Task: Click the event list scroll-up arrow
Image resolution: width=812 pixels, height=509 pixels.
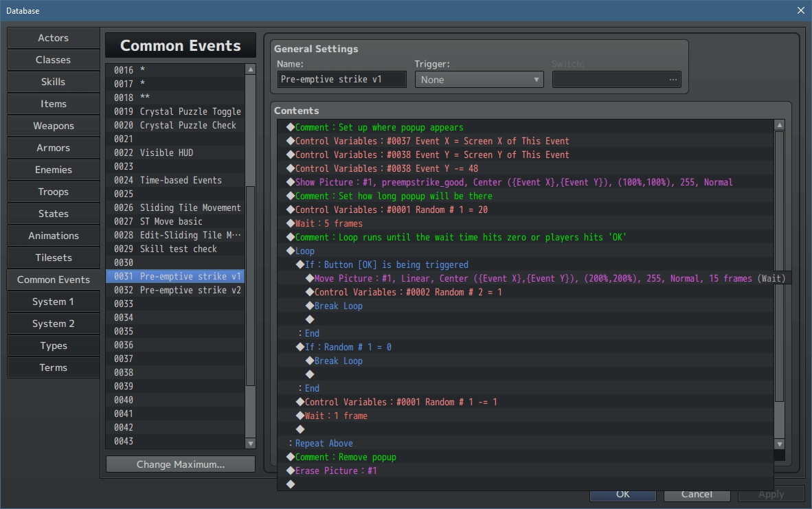Action: click(x=251, y=69)
